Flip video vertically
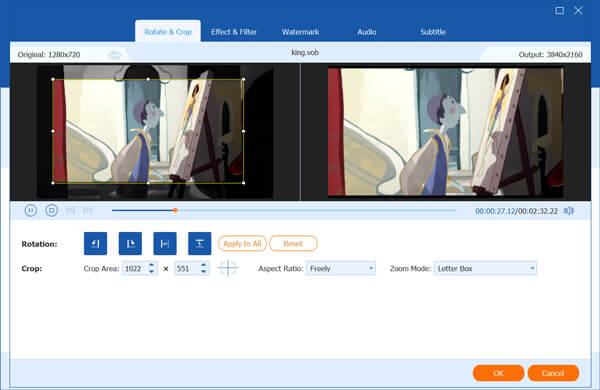 pos(199,243)
